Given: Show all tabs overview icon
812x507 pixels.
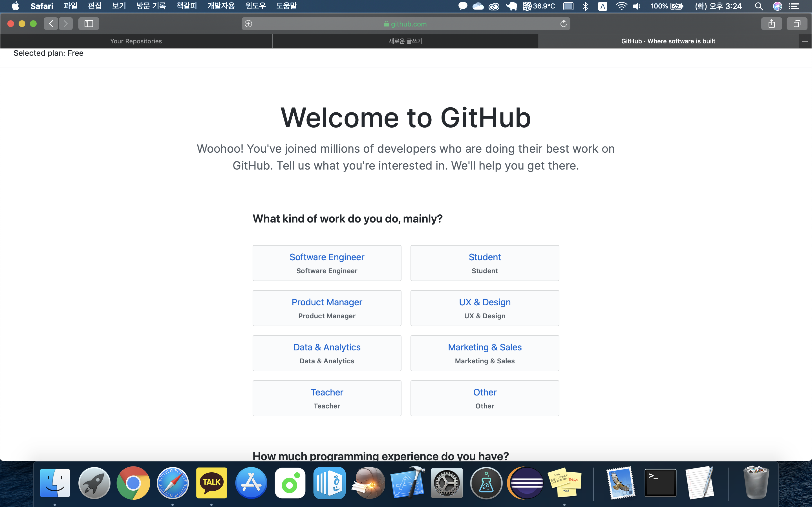Looking at the screenshot, I should pos(796,24).
